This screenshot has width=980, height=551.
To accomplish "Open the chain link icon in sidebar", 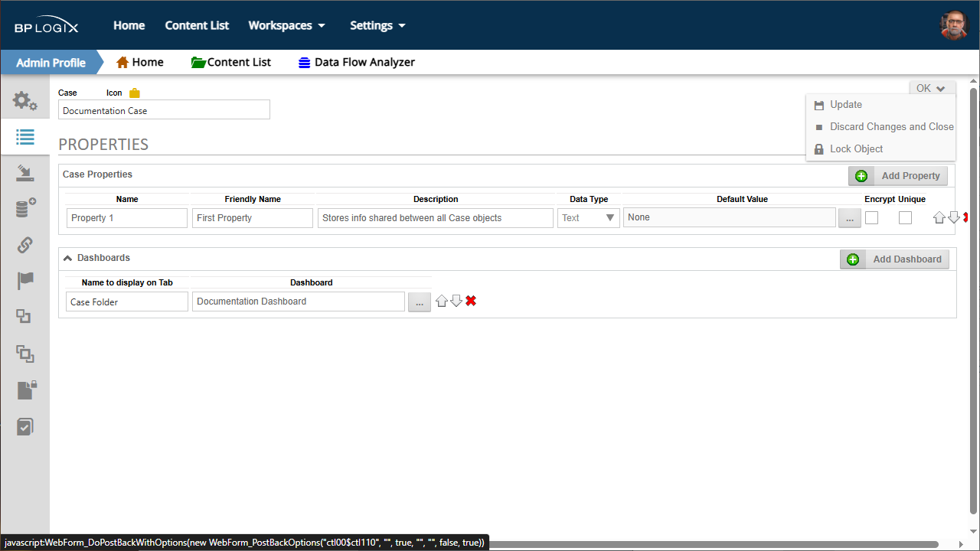I will coord(24,245).
